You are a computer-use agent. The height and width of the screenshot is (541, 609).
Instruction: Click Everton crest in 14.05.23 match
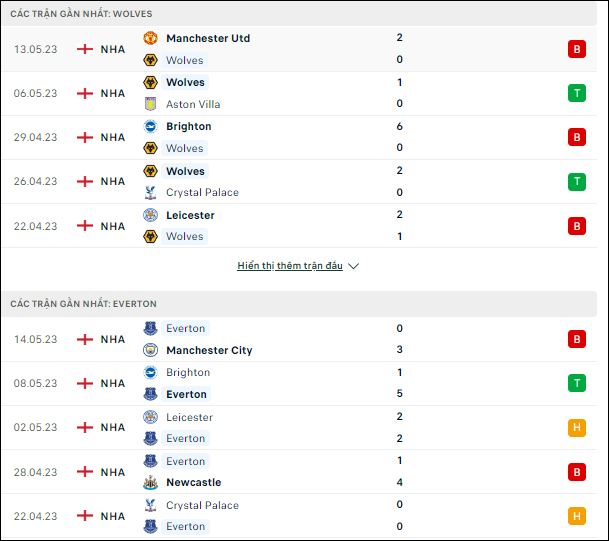coord(150,328)
